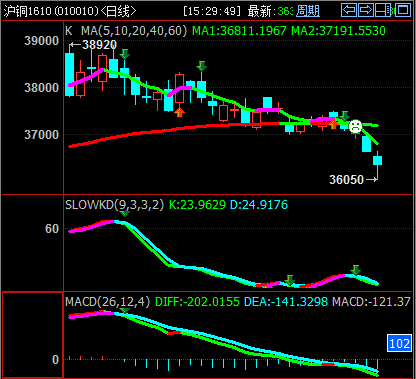Click the rightmost down arrow in SLOWKD panel
Screen dimensions: 416x379
356,270
